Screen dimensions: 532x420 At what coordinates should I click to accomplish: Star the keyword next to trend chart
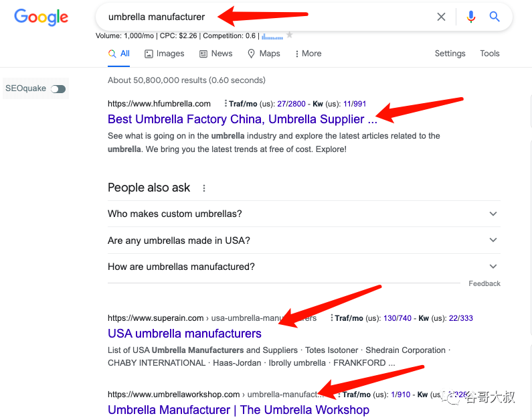[289, 35]
